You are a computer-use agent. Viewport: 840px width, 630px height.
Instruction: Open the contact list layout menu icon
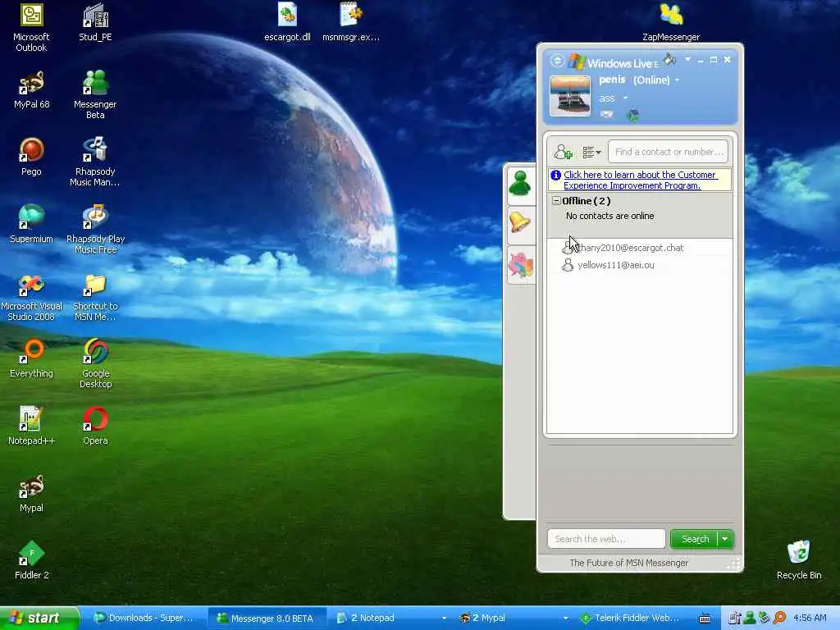tap(591, 153)
